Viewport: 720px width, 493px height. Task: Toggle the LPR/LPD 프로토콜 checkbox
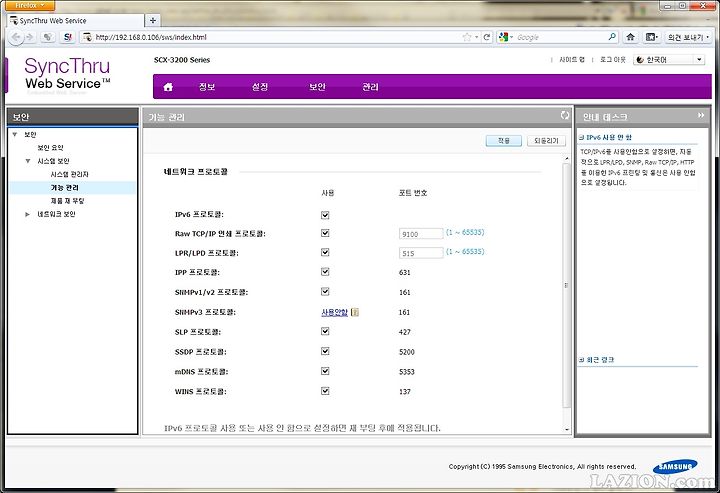325,252
